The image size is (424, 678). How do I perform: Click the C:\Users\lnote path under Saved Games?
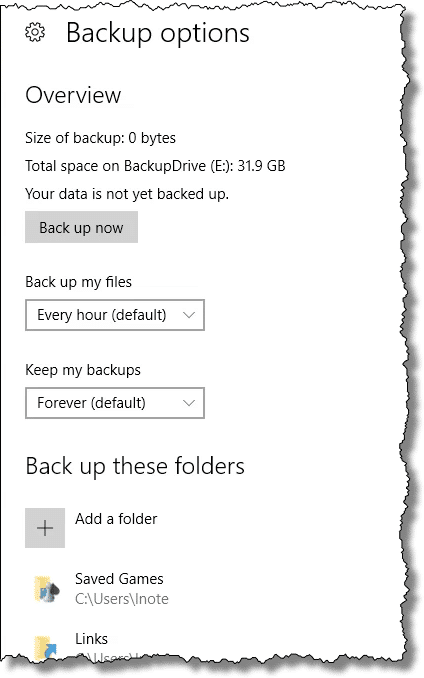click(122, 599)
